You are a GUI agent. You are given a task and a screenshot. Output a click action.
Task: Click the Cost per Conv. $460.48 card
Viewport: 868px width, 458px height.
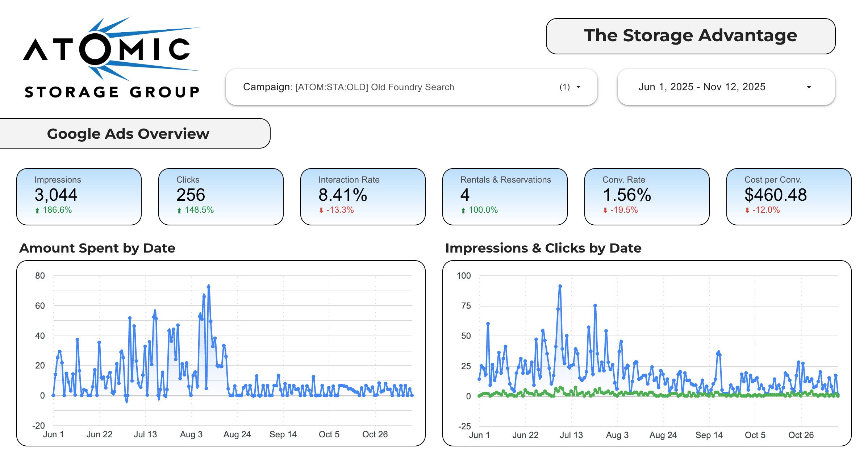click(x=789, y=196)
